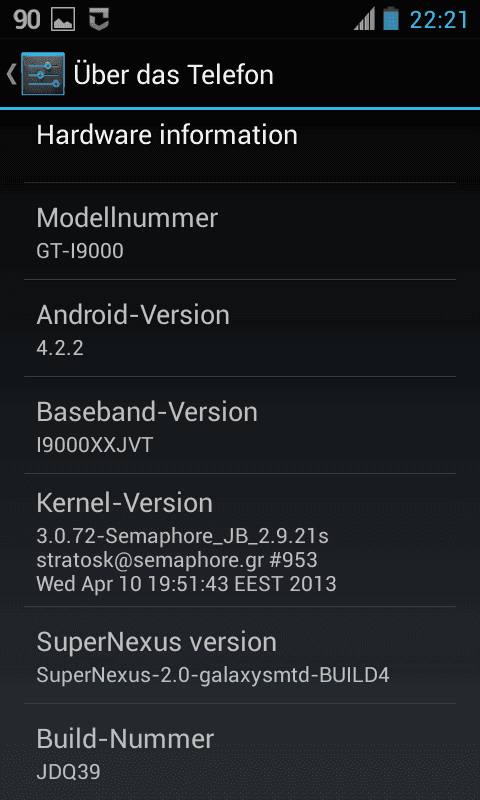Screen dimensions: 480x800
Task: Click the Settings sliders app icon
Action: click(x=43, y=74)
